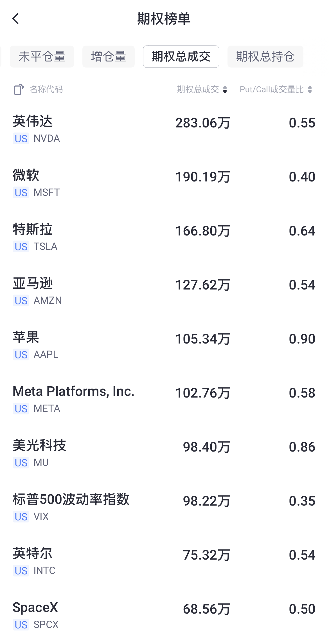Open the 英伟达 NVDA row
The image size is (329, 644).
(x=164, y=130)
